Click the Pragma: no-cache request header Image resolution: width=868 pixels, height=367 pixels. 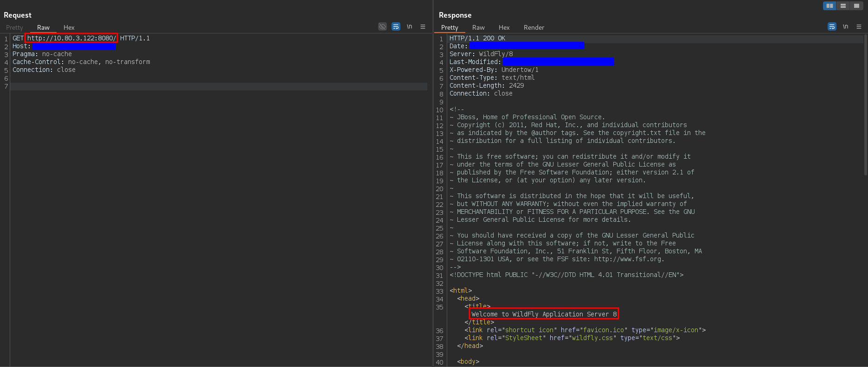pyautogui.click(x=42, y=54)
